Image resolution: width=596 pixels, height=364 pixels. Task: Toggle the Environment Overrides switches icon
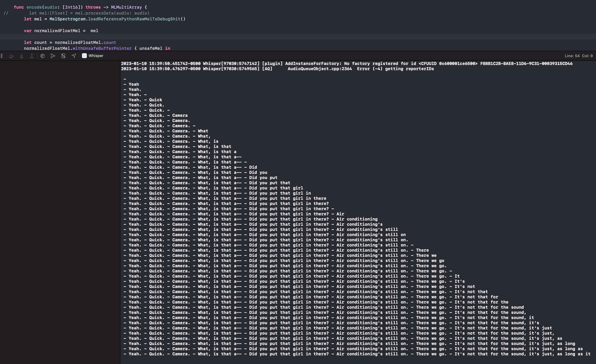(x=63, y=56)
